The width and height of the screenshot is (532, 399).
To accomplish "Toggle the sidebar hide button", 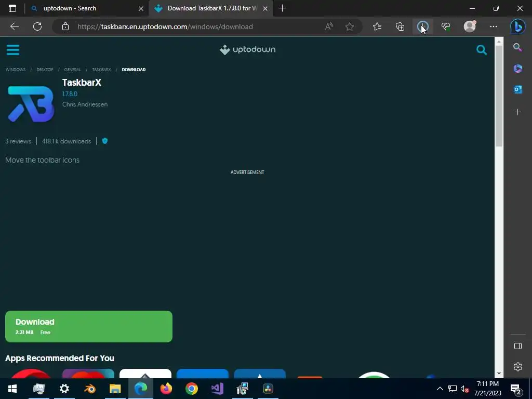I will click(x=518, y=346).
